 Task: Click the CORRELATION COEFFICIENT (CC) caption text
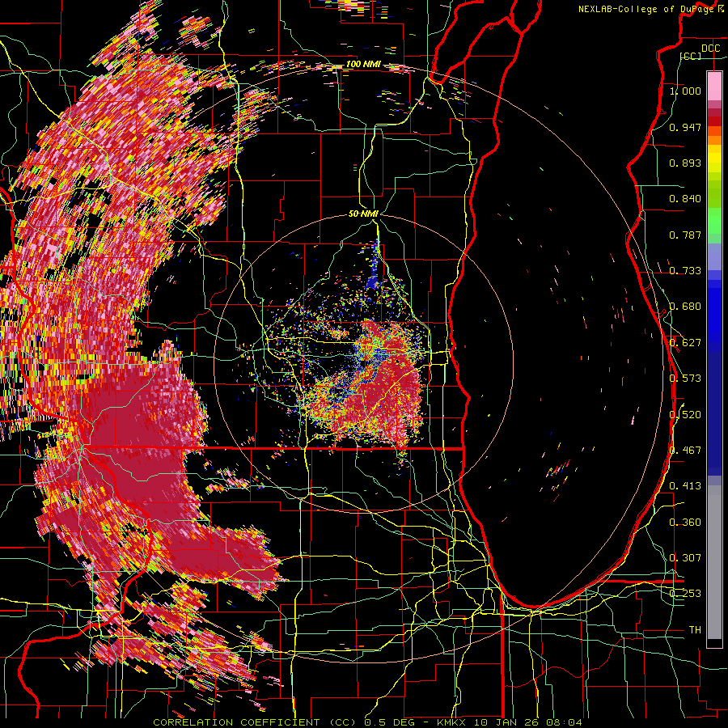point(255,722)
